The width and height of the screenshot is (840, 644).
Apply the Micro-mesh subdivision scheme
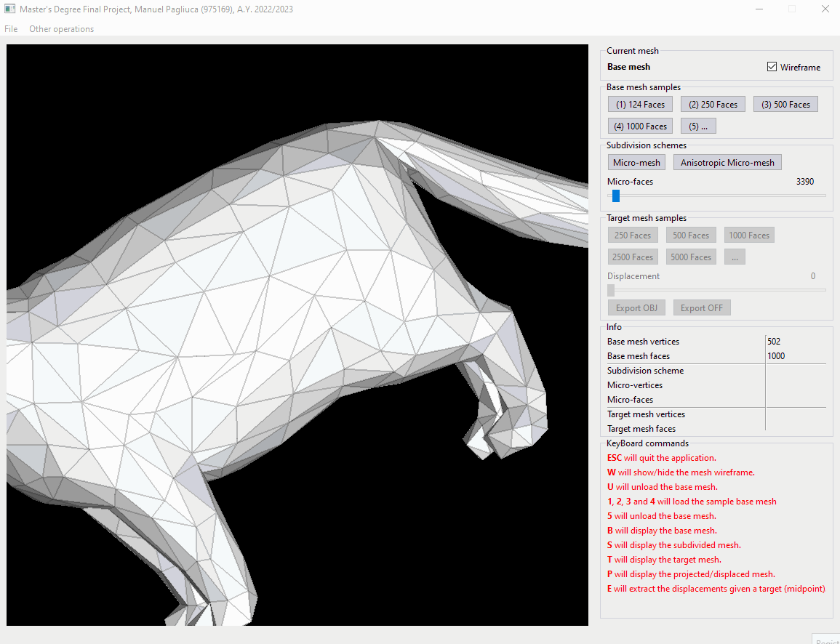(636, 162)
